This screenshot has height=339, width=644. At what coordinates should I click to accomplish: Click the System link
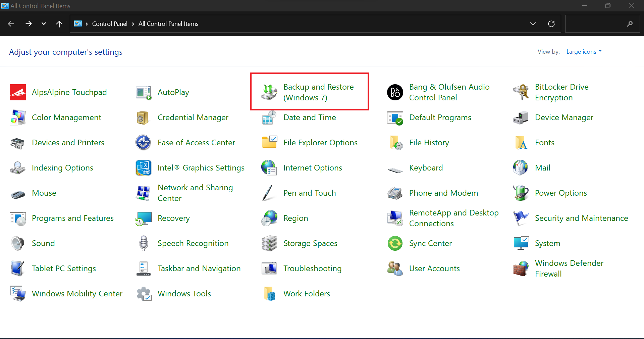547,243
